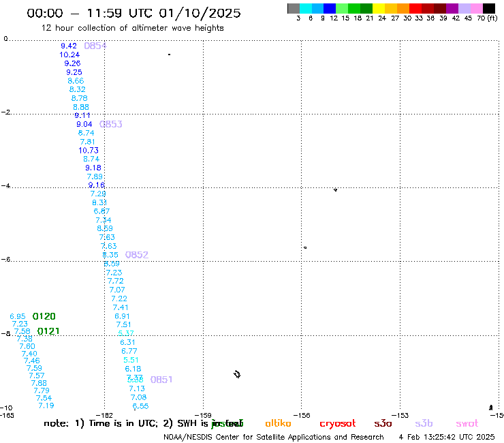Image resolution: width=504 pixels, height=443 pixels.
Task: Select the reading "8.66"
Action: click(76, 80)
